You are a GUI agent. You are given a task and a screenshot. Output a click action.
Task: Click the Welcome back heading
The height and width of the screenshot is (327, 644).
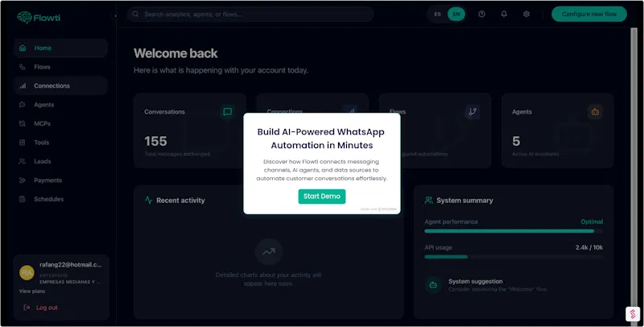[x=175, y=53]
